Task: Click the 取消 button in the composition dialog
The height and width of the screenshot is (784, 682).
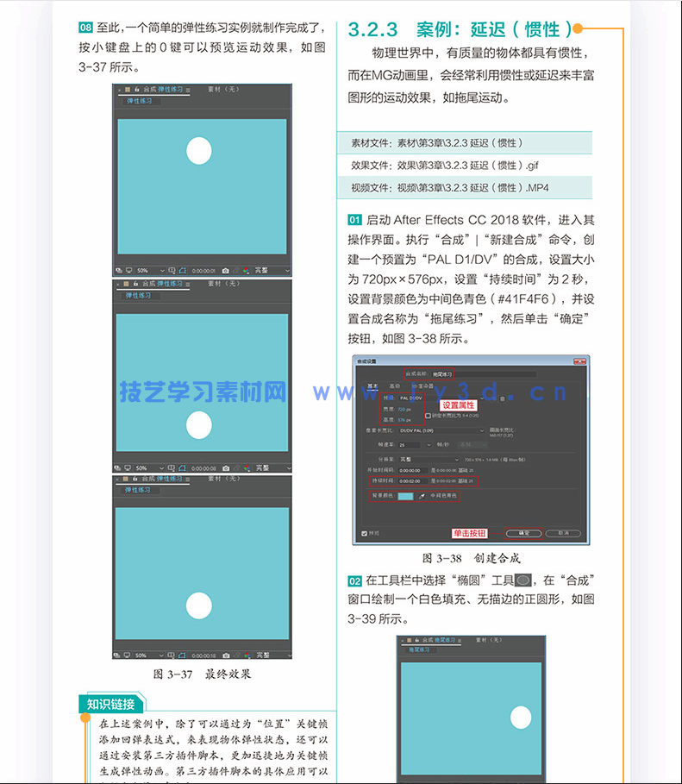Action: (563, 534)
